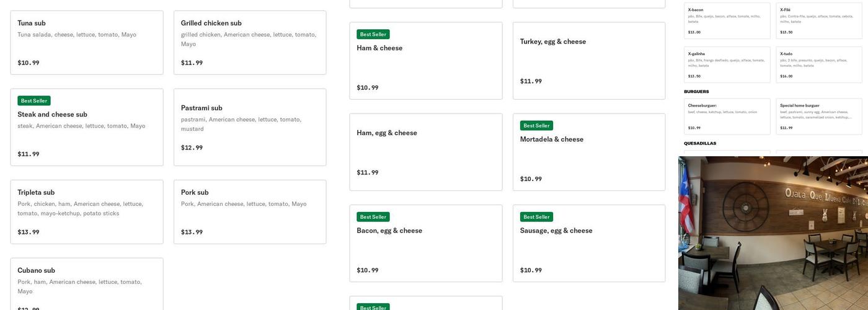Click the $13.99 price of Pork sub
This screenshot has width=868, height=310.
pos(192,232)
